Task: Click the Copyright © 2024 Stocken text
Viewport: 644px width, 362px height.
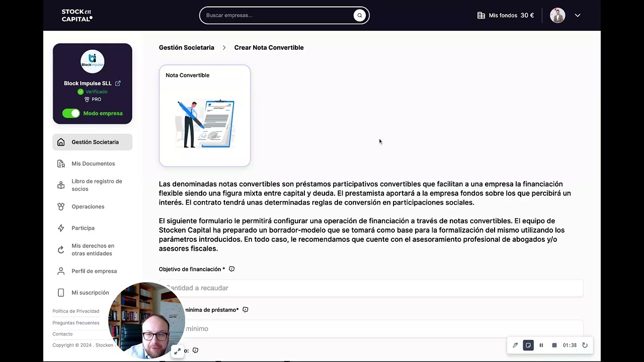Action: click(x=84, y=345)
